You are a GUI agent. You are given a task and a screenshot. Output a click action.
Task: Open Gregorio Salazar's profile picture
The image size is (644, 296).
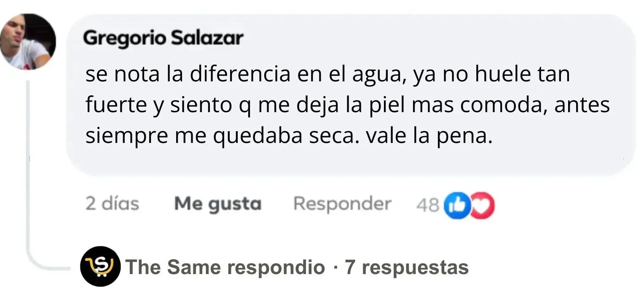[28, 41]
